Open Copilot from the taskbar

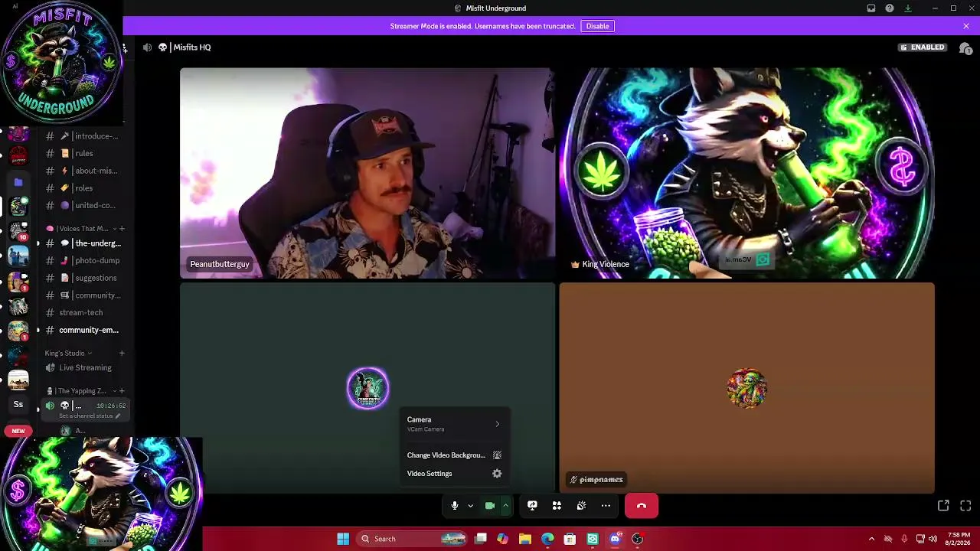point(502,539)
